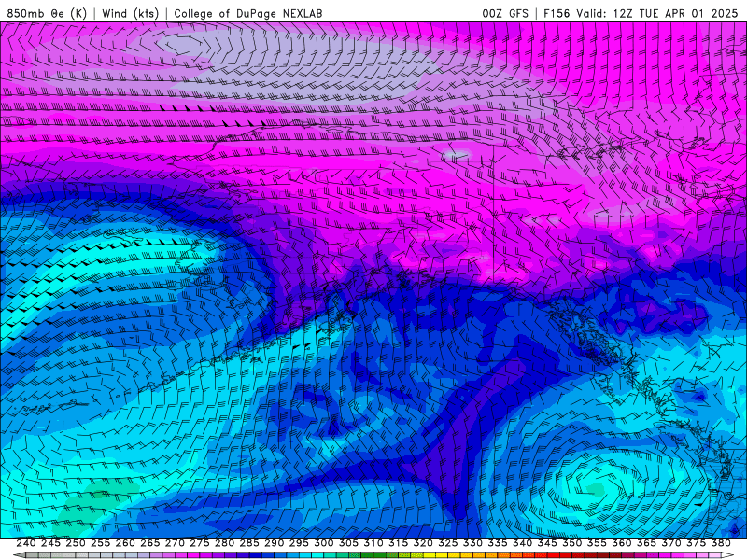Click the 285 label on the color scale

tap(249, 543)
